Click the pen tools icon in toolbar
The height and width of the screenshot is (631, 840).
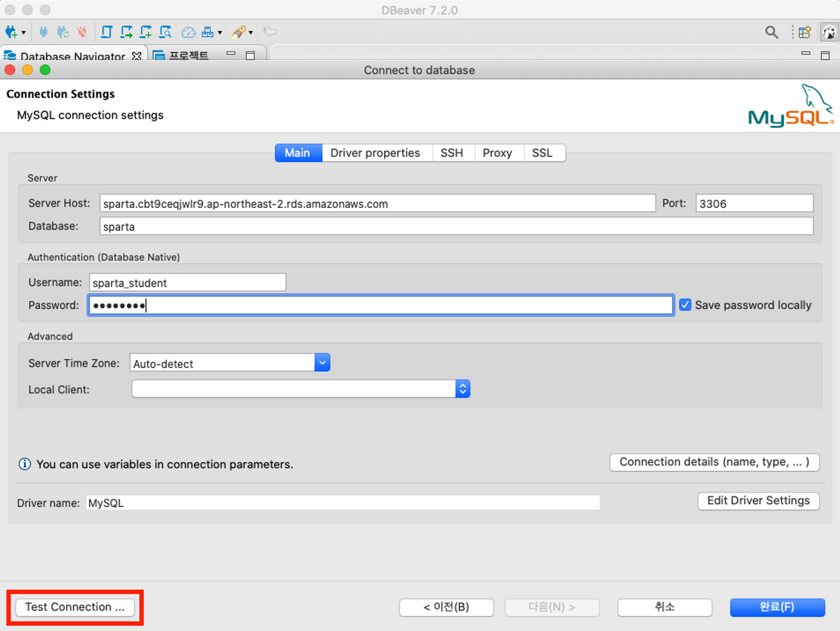point(239,31)
